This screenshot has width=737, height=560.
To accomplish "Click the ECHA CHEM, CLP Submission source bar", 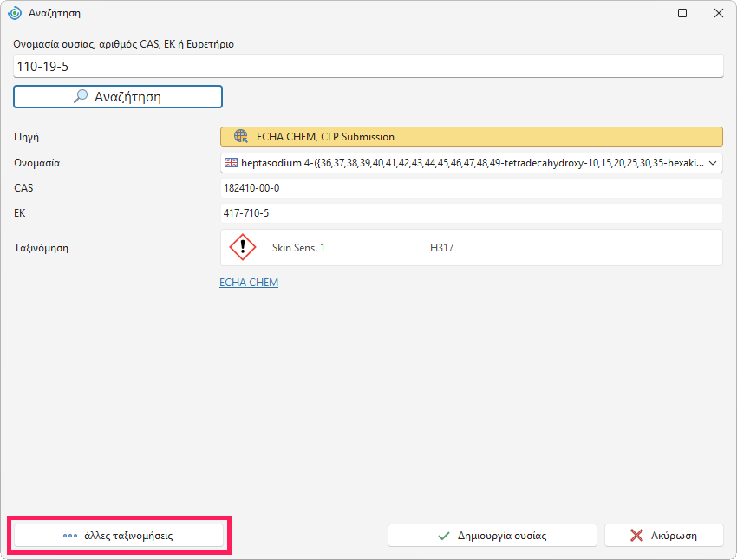I will (472, 137).
